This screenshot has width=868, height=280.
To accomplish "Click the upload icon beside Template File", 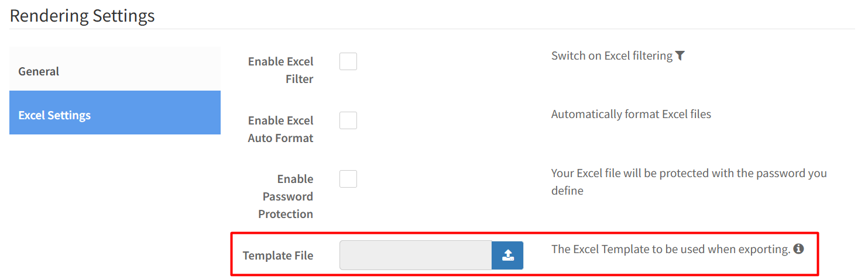I will tap(507, 255).
